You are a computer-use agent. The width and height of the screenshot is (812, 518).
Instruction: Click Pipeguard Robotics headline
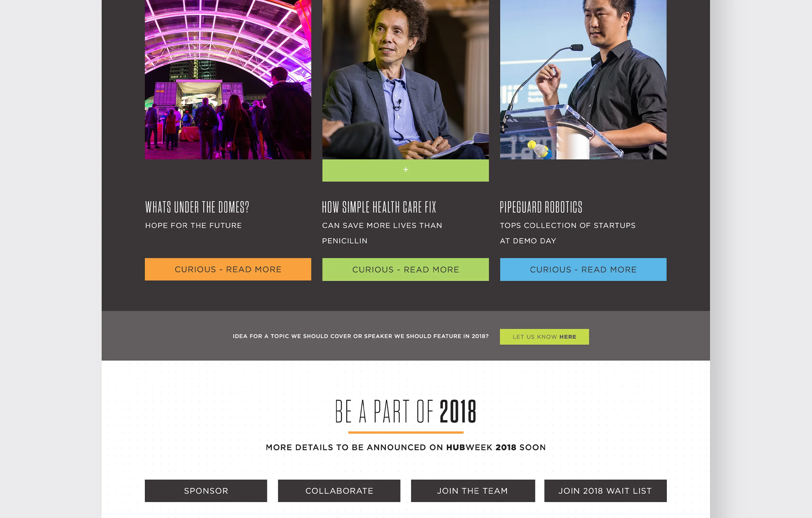coord(541,207)
